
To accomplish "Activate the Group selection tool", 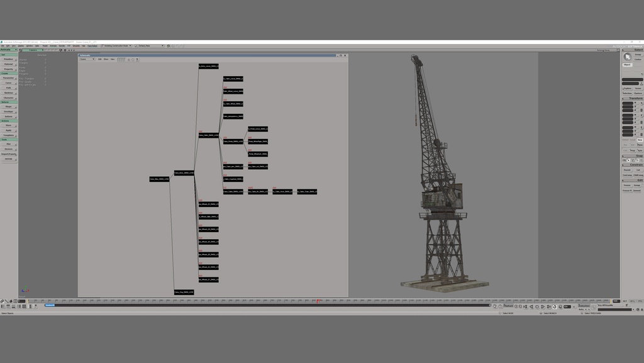I will tap(636, 54).
